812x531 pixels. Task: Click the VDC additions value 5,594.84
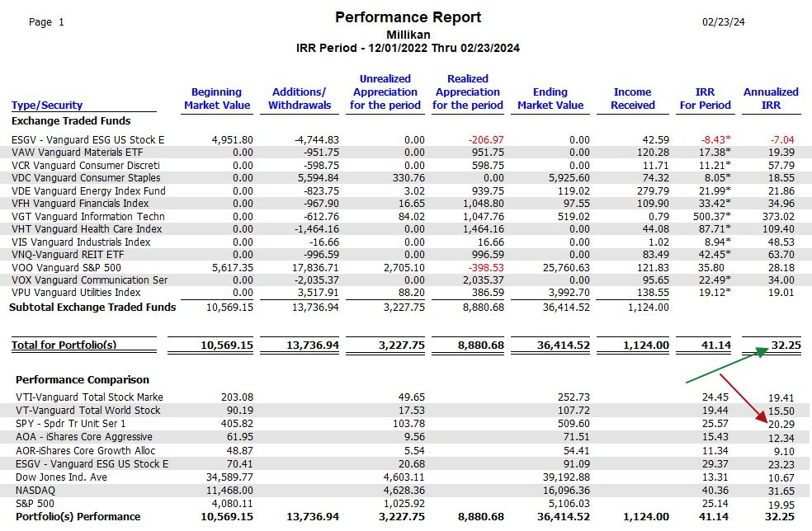(x=318, y=177)
